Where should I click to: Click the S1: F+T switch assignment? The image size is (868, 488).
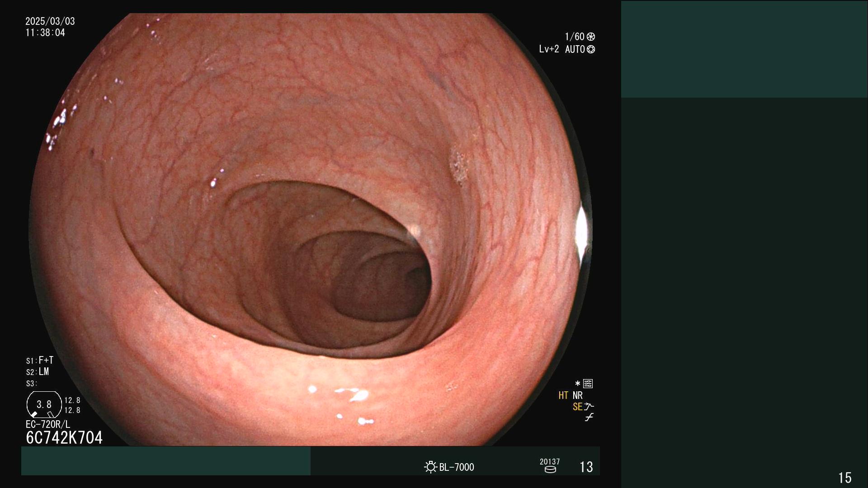pos(40,360)
